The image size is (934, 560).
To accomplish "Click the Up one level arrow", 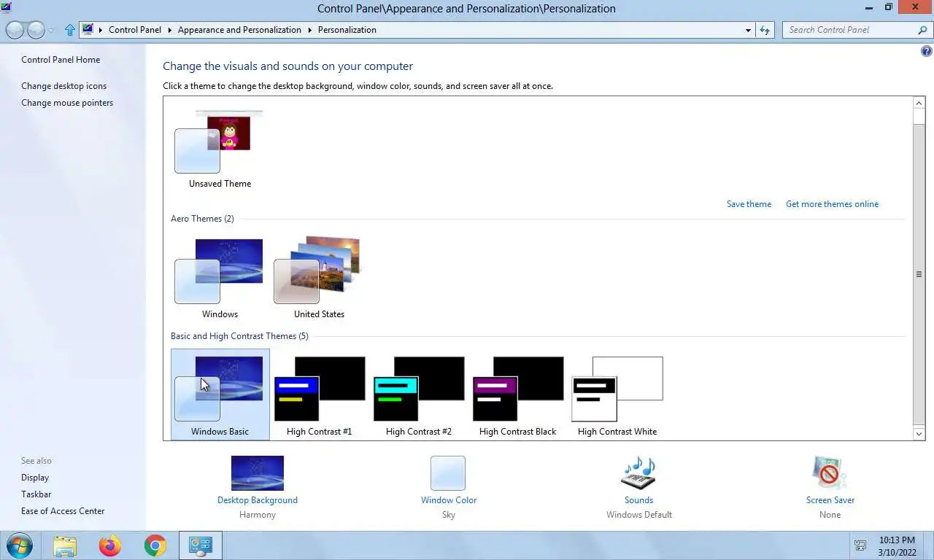I will point(70,30).
